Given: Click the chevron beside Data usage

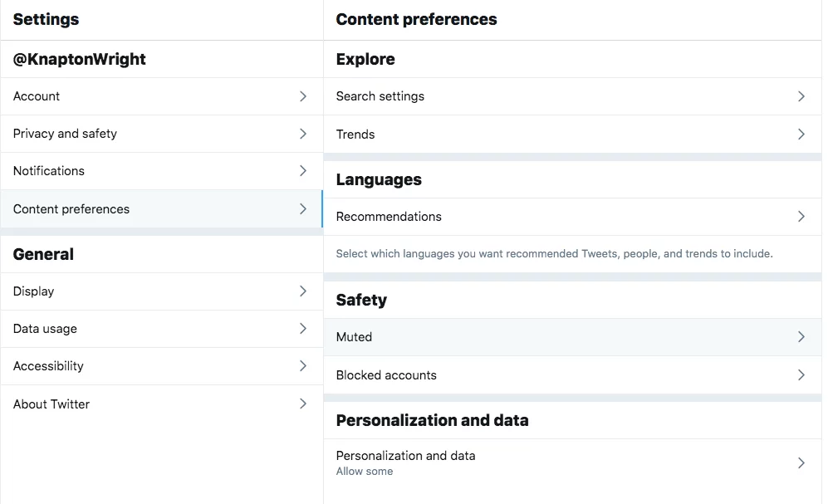Looking at the screenshot, I should (x=303, y=329).
